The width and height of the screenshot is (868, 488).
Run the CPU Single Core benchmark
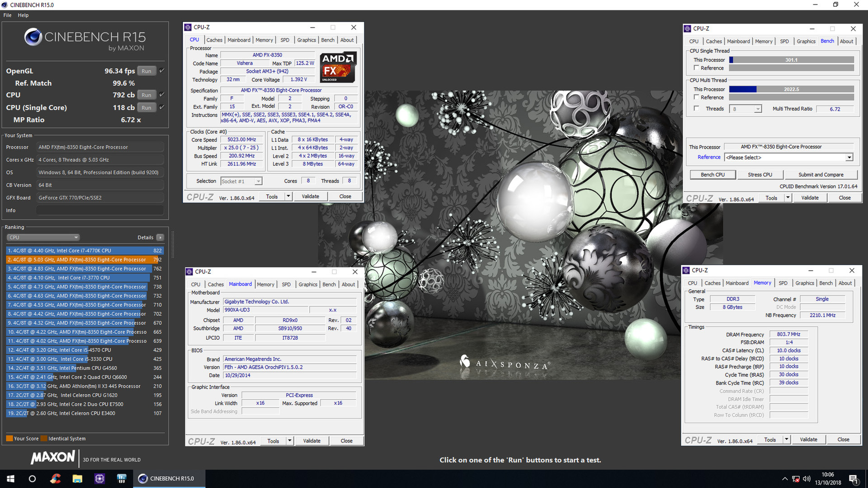coord(146,108)
